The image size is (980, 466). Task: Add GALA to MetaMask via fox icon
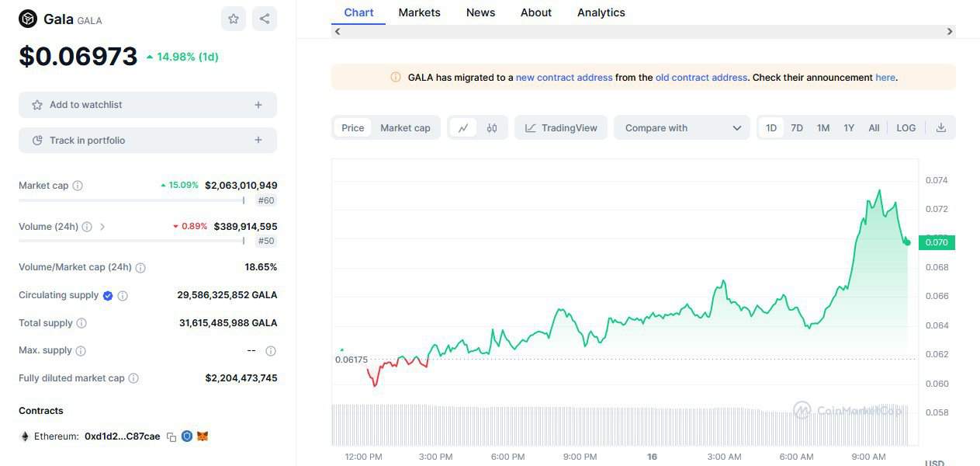point(203,436)
